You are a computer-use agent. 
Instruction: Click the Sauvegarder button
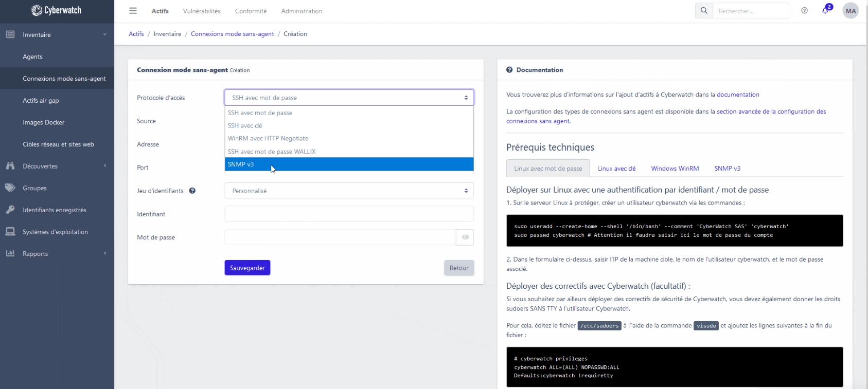click(247, 268)
